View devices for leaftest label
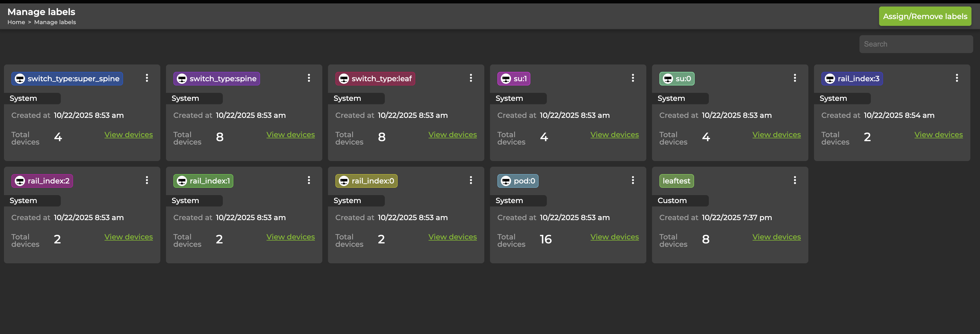The width and height of the screenshot is (980, 334). [776, 237]
